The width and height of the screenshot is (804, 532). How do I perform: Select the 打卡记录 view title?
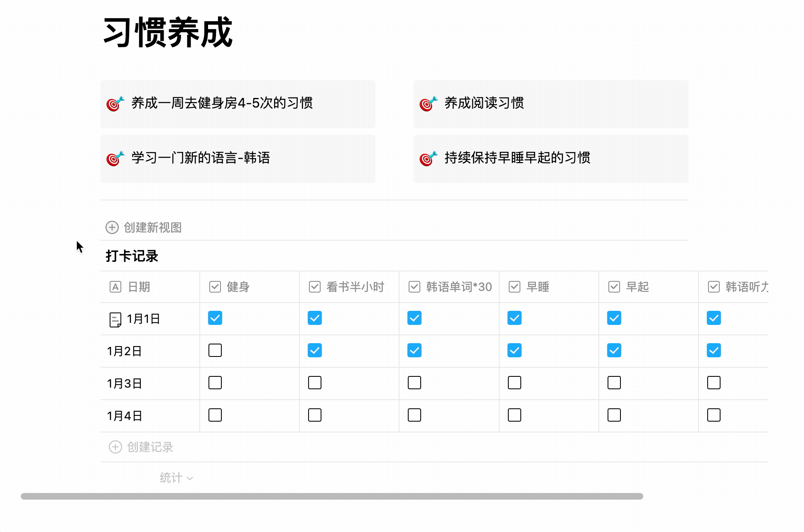pyautogui.click(x=132, y=256)
